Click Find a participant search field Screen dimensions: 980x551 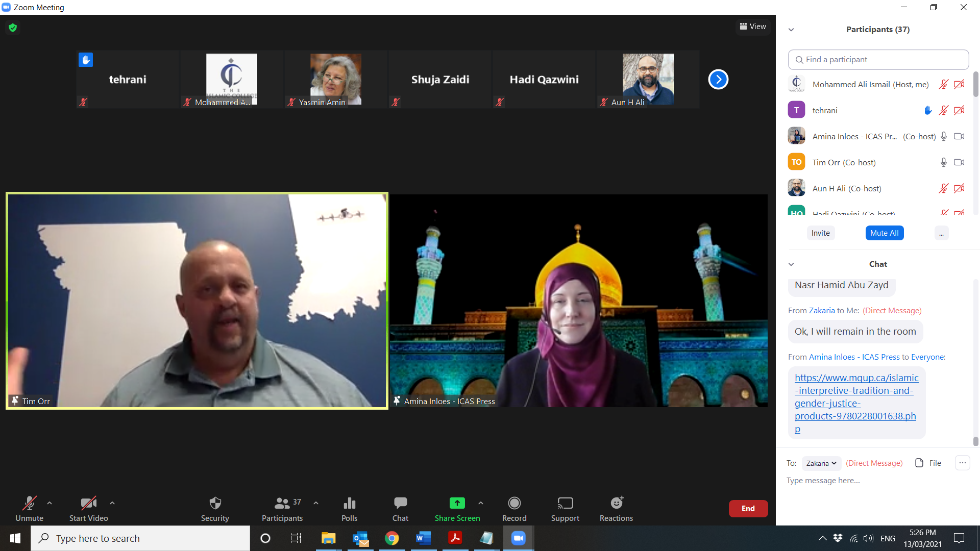(x=878, y=60)
